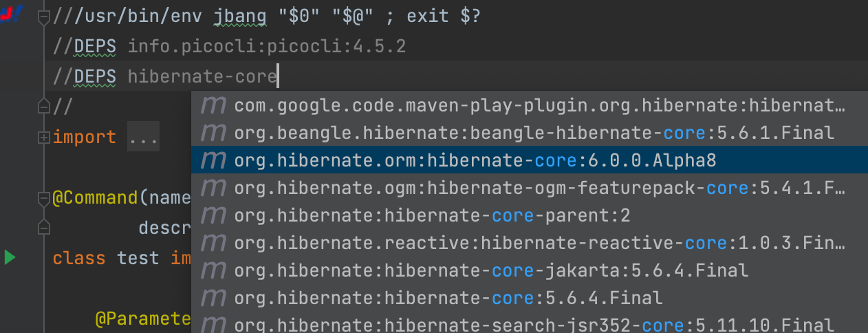Click Maven icon beside hibernate-reactive-core suggestion

click(213, 244)
